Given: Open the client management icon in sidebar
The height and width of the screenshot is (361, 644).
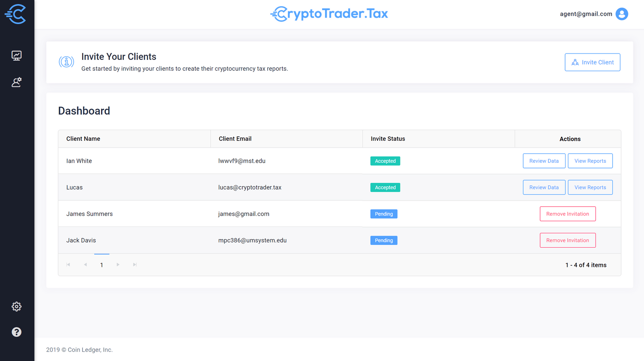Looking at the screenshot, I should (17, 82).
